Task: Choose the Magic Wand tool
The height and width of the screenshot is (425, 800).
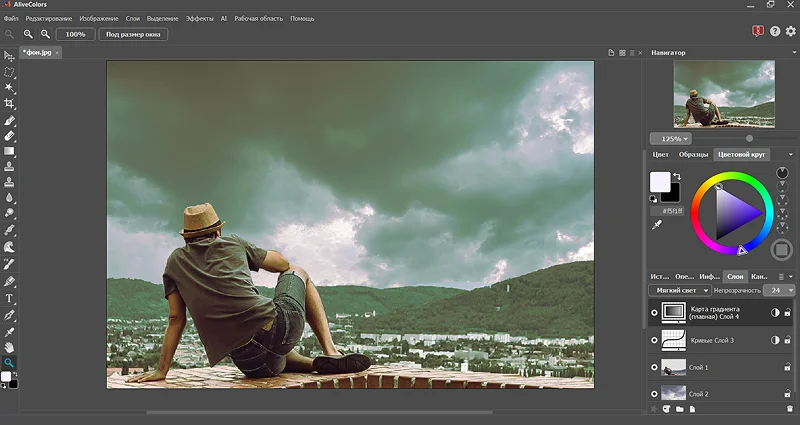Action: (x=9, y=88)
